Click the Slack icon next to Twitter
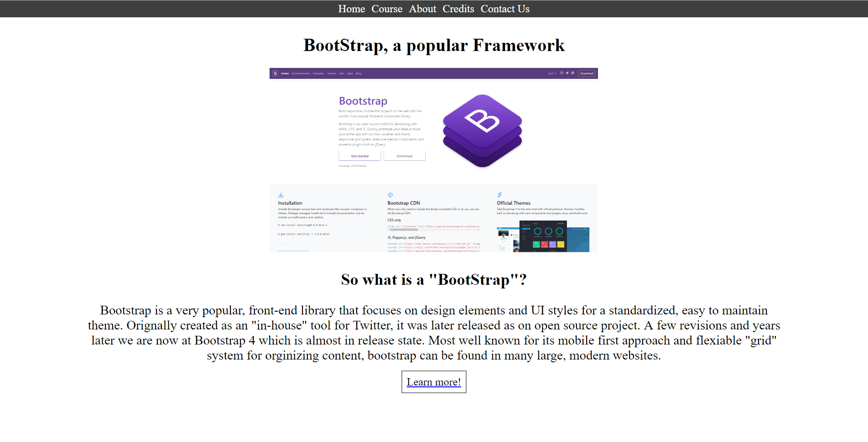868x442 pixels. [x=573, y=73]
